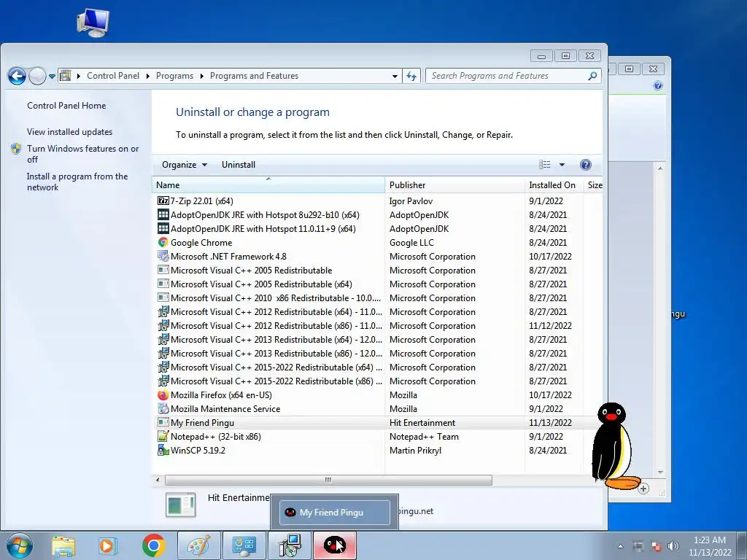Click the refresh button beside address bar
747x560 pixels.
coord(411,76)
